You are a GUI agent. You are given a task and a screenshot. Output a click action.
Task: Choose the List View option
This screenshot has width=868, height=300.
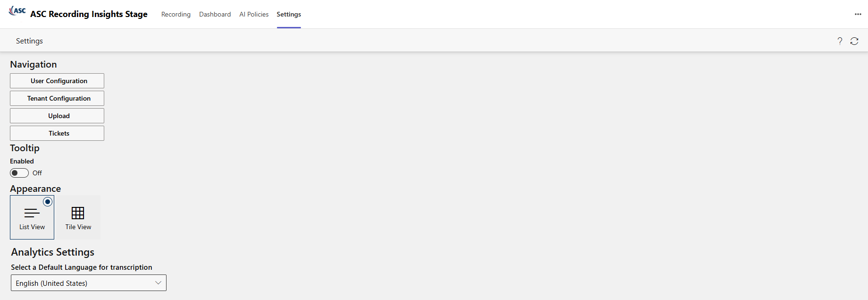pyautogui.click(x=32, y=217)
